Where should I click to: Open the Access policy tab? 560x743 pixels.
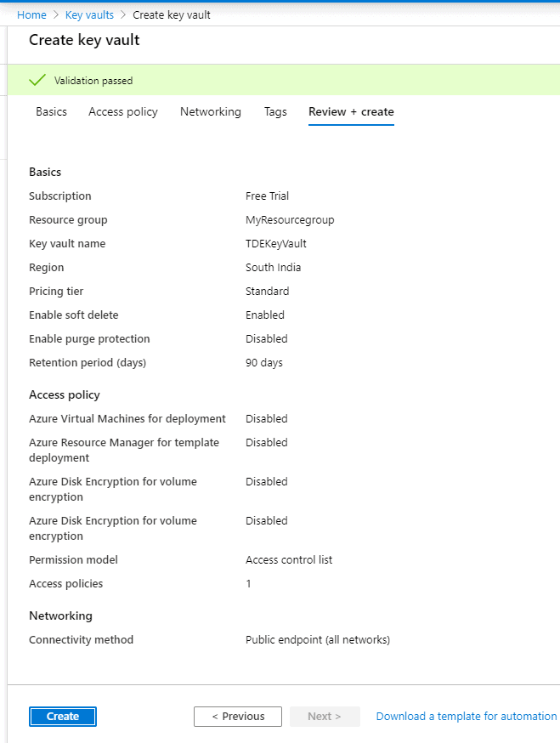(x=123, y=111)
